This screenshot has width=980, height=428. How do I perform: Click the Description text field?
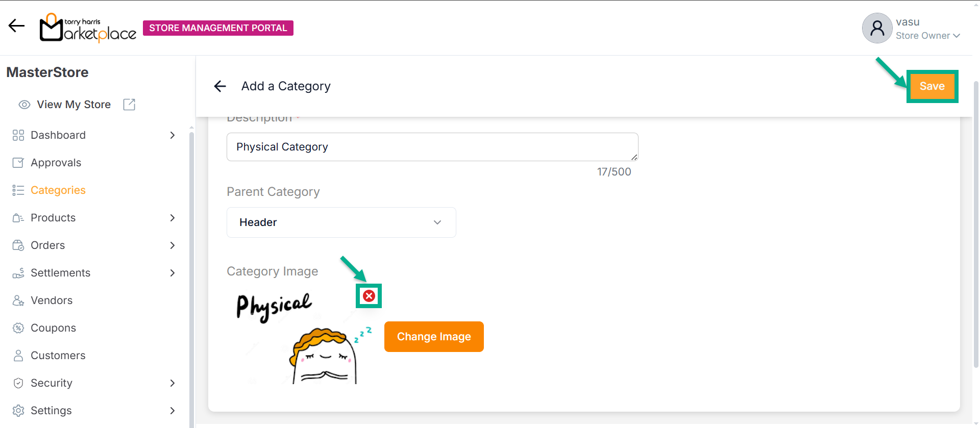point(432,147)
